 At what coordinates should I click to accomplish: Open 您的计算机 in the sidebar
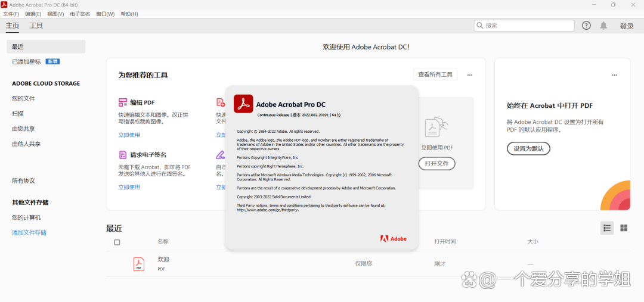point(26,217)
